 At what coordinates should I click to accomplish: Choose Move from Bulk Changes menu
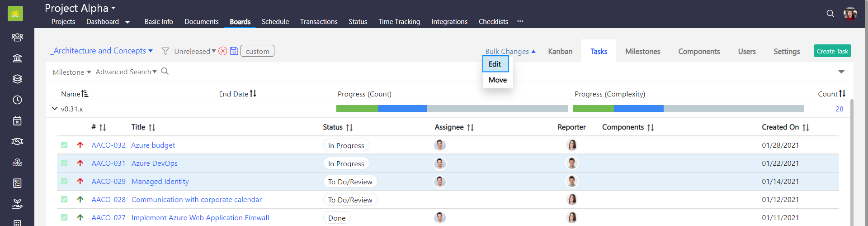pyautogui.click(x=497, y=80)
